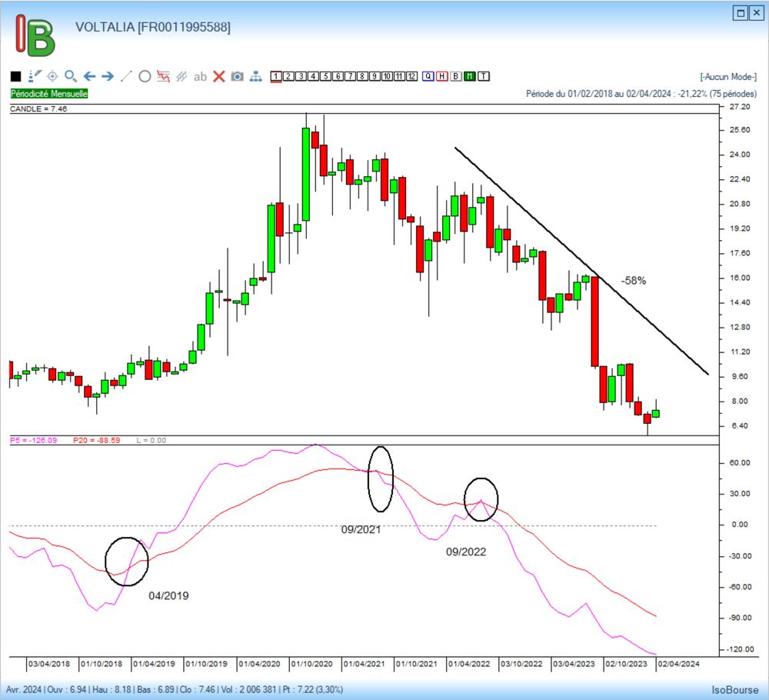The width and height of the screenshot is (769, 700).
Task: Switch to M monthly periodicity button
Action: [x=470, y=76]
